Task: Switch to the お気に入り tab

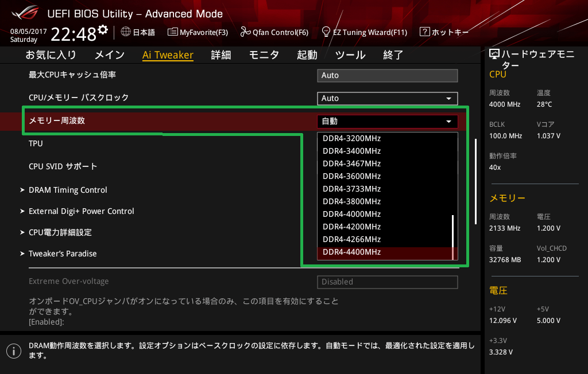Action: pyautogui.click(x=51, y=55)
